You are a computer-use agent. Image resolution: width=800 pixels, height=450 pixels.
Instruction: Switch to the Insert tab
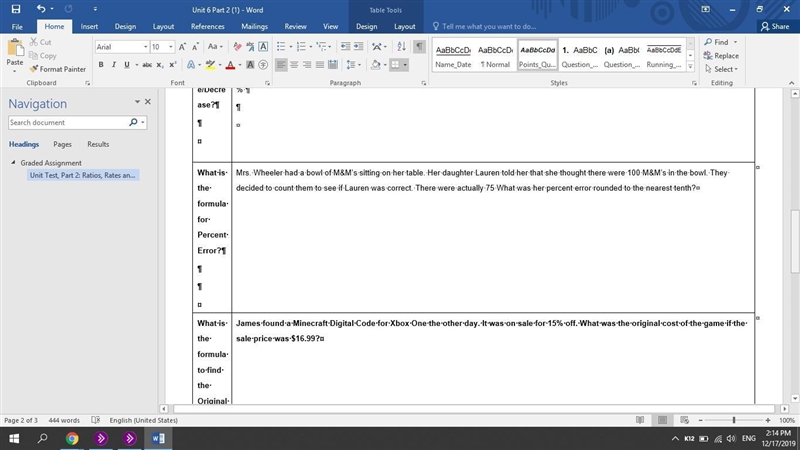point(89,27)
